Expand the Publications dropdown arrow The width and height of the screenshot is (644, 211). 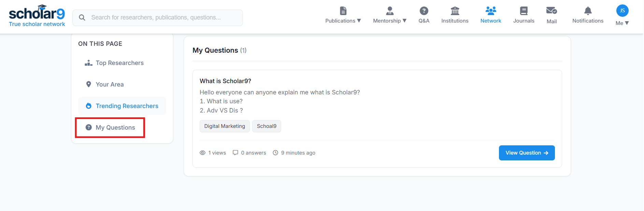[x=359, y=21]
